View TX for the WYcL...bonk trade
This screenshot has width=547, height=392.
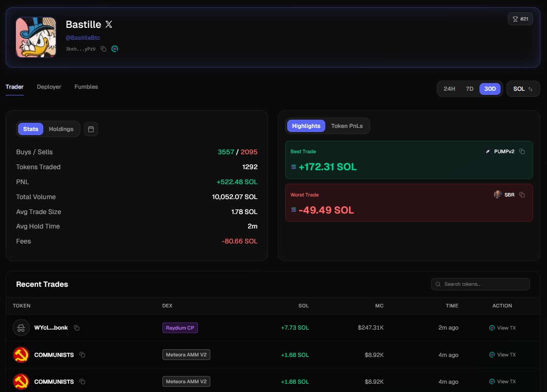tap(502, 328)
